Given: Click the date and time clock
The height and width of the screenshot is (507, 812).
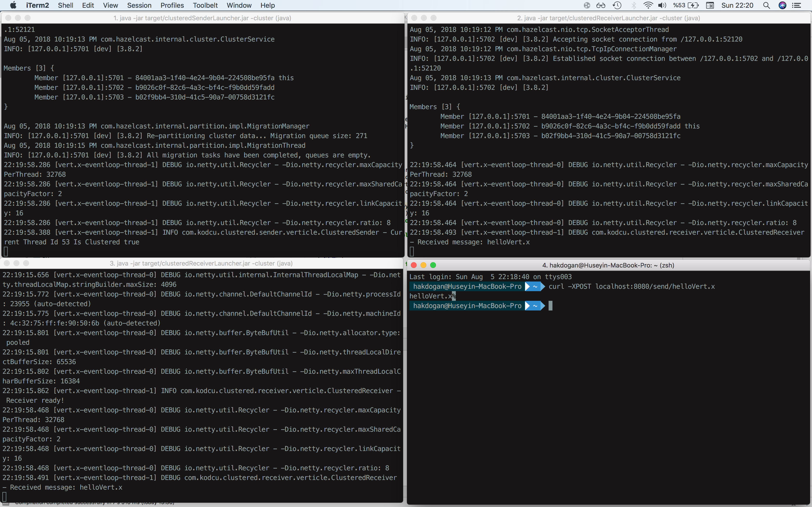Looking at the screenshot, I should [x=737, y=5].
